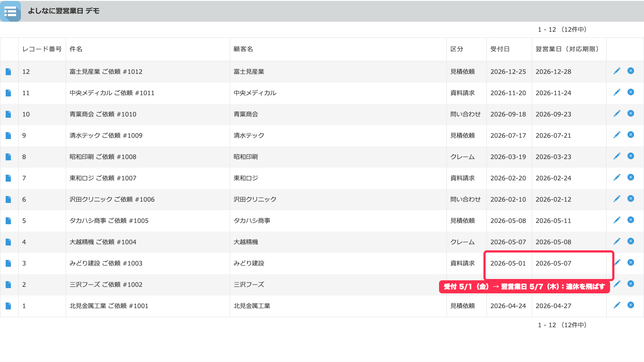Delete record 4 大越精機
644x362 pixels.
631,241
